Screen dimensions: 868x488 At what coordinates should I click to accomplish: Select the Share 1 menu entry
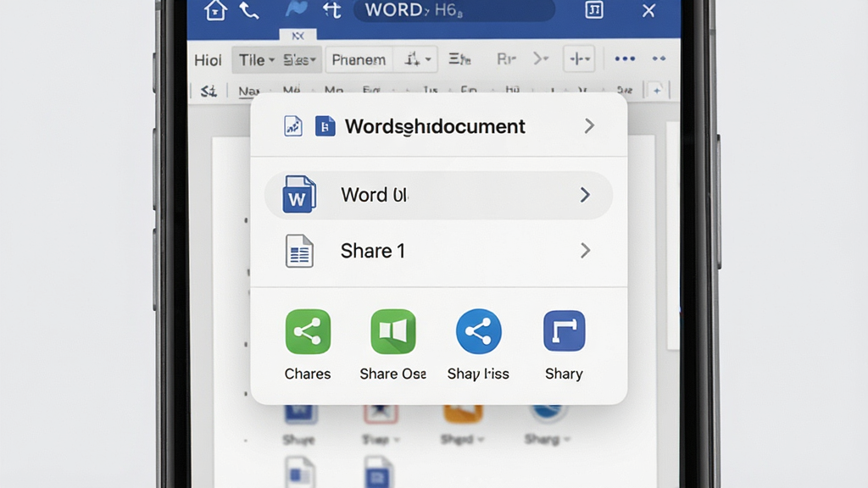point(439,251)
